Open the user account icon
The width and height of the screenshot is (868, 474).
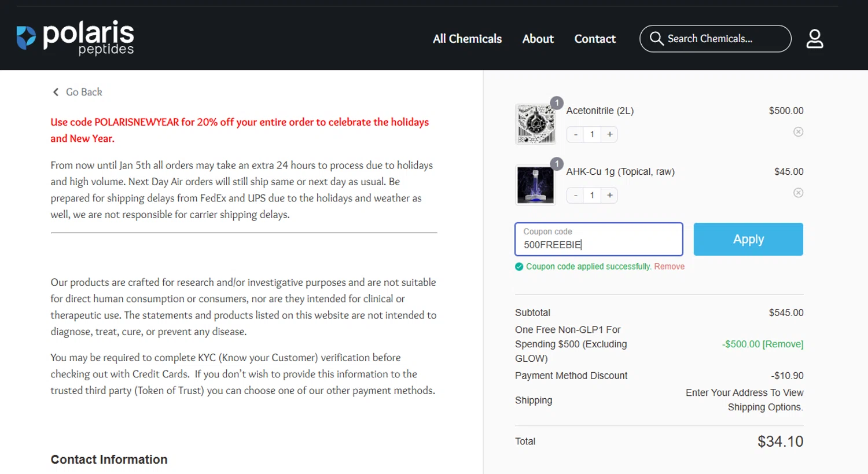click(x=815, y=39)
